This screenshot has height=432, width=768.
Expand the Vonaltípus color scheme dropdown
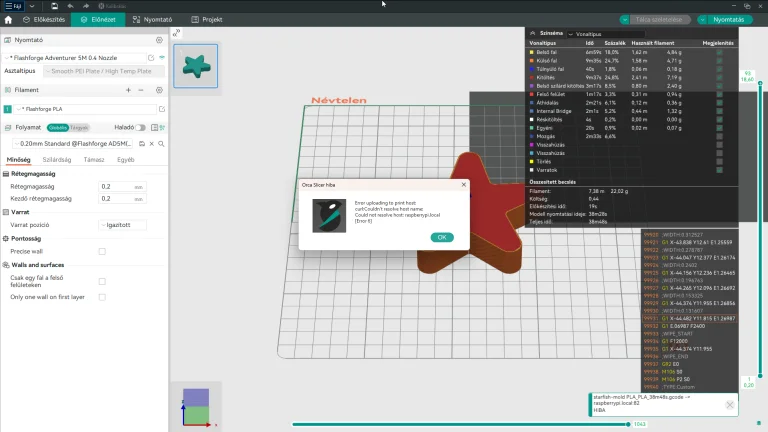pos(606,34)
